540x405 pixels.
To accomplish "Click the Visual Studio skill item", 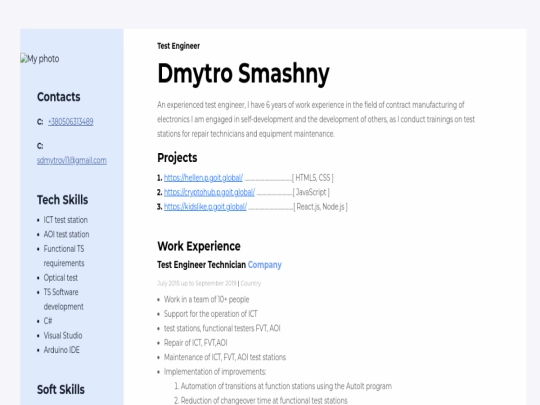I will (63, 335).
